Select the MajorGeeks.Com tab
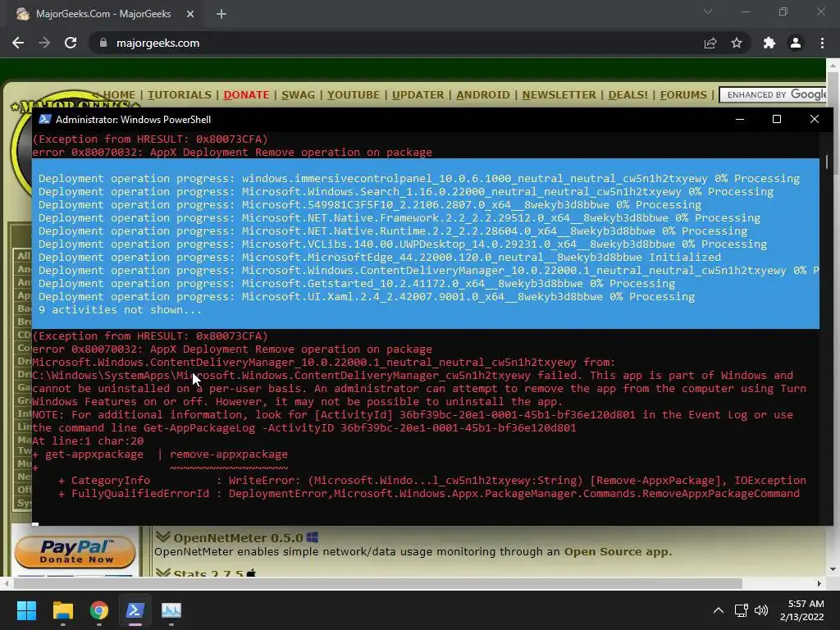Viewport: 840px width, 630px height. 103,14
